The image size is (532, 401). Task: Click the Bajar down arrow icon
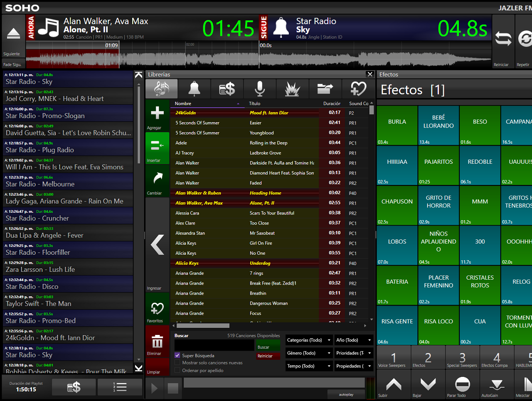point(428,384)
